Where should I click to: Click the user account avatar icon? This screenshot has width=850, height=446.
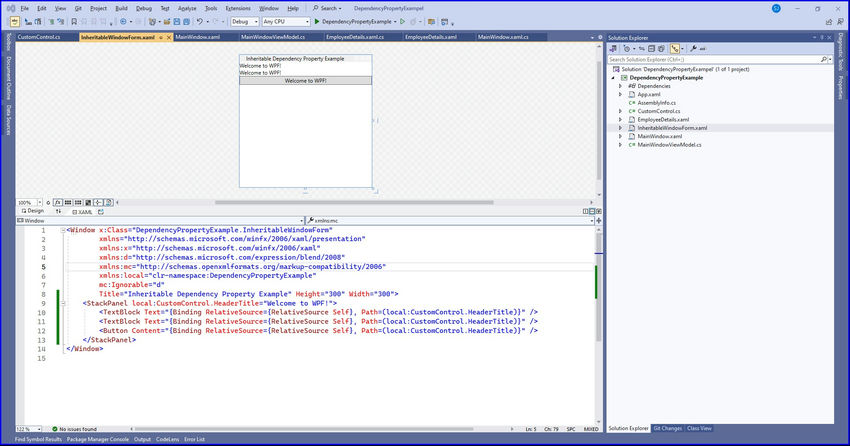[x=776, y=8]
